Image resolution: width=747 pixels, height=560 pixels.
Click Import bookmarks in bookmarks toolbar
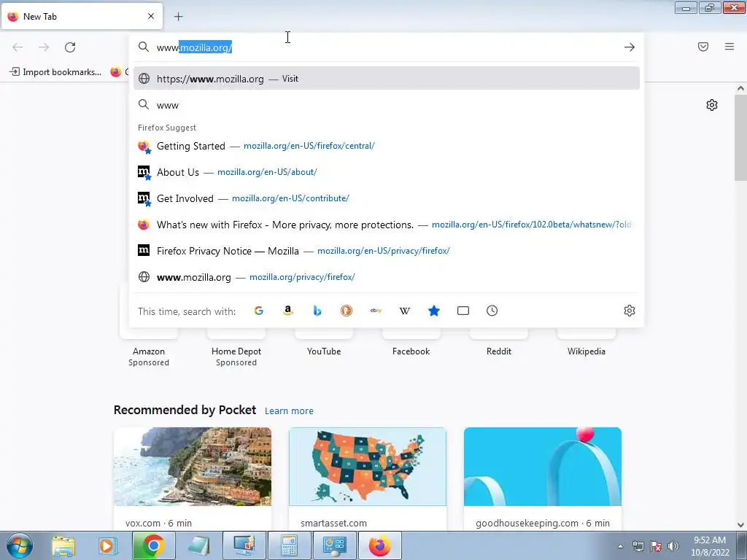[x=55, y=72]
